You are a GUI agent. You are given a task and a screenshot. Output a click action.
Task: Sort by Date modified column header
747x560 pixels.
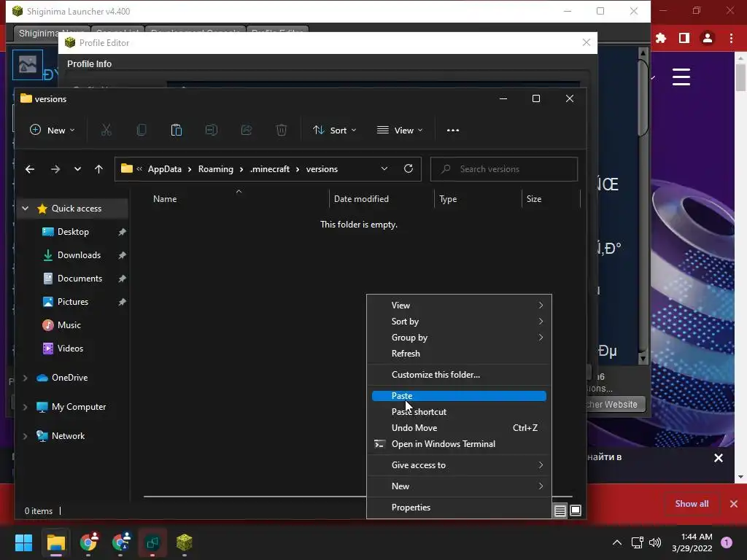(361, 199)
